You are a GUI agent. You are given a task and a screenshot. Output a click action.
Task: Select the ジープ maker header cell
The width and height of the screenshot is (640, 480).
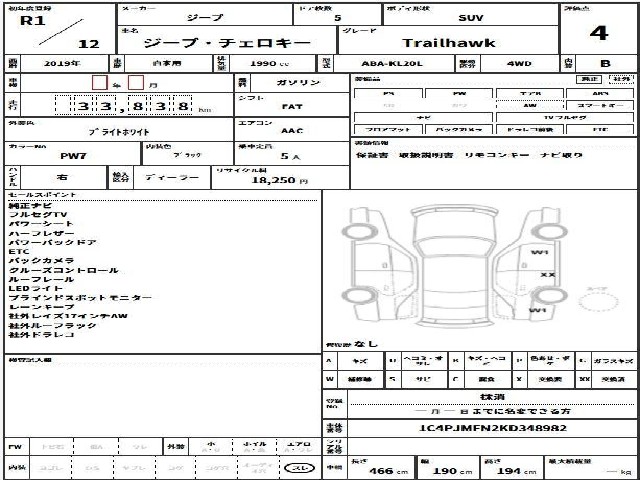(x=205, y=14)
